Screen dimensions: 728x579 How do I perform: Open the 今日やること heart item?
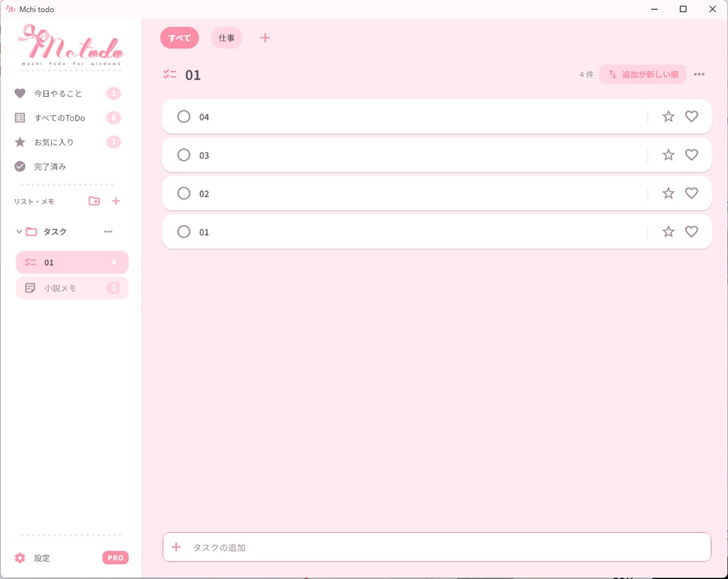click(68, 93)
